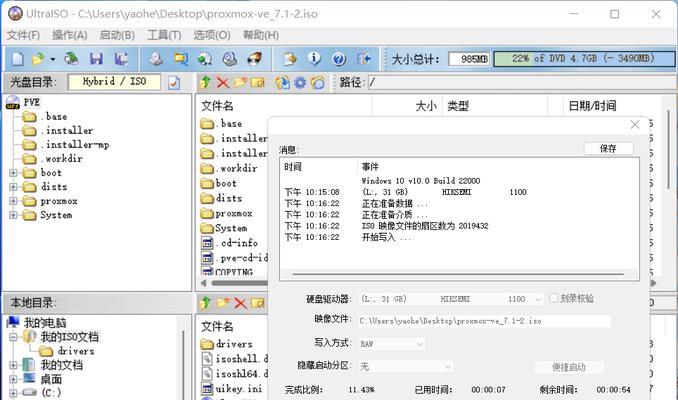The width and height of the screenshot is (678, 400).
Task: Click the Help question mark icon
Action: click(x=339, y=58)
